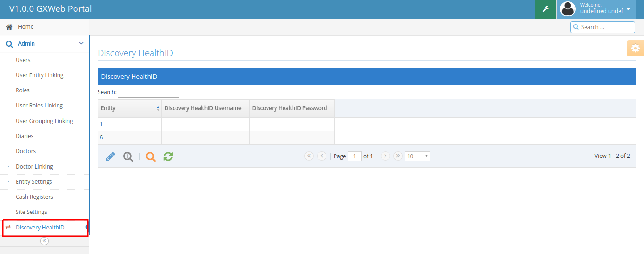The width and height of the screenshot is (644, 254).
Task: Click the Admin magnifier icon
Action: 9,44
